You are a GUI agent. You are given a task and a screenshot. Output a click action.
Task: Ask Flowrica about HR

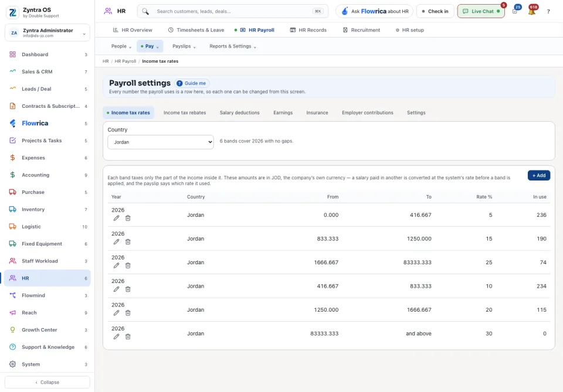[x=375, y=12]
